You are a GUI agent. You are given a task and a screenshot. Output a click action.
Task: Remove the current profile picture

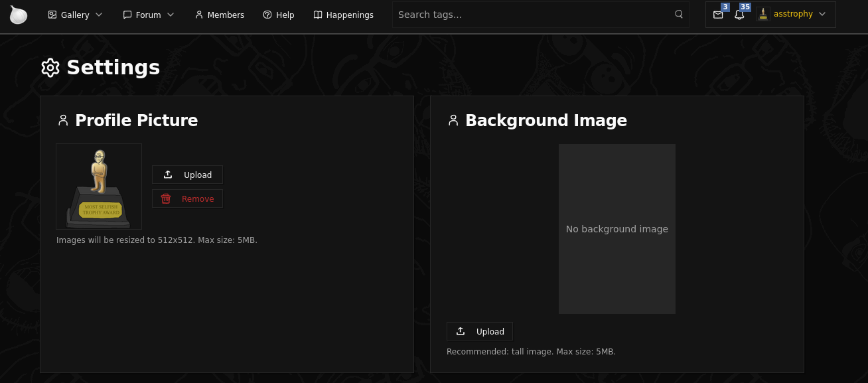pyautogui.click(x=187, y=198)
